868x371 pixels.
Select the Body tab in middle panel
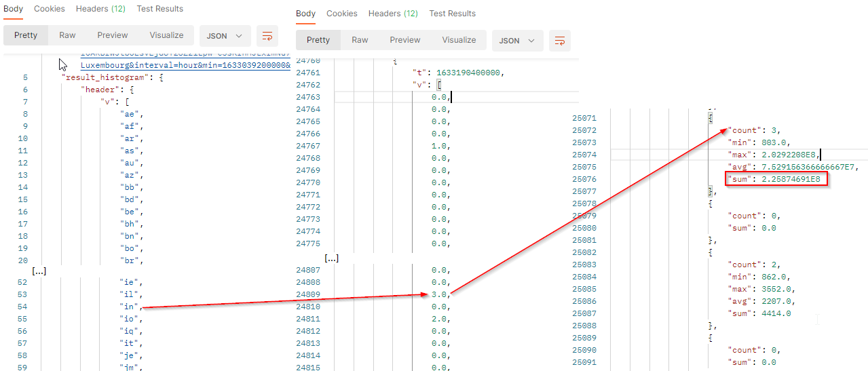(x=305, y=14)
